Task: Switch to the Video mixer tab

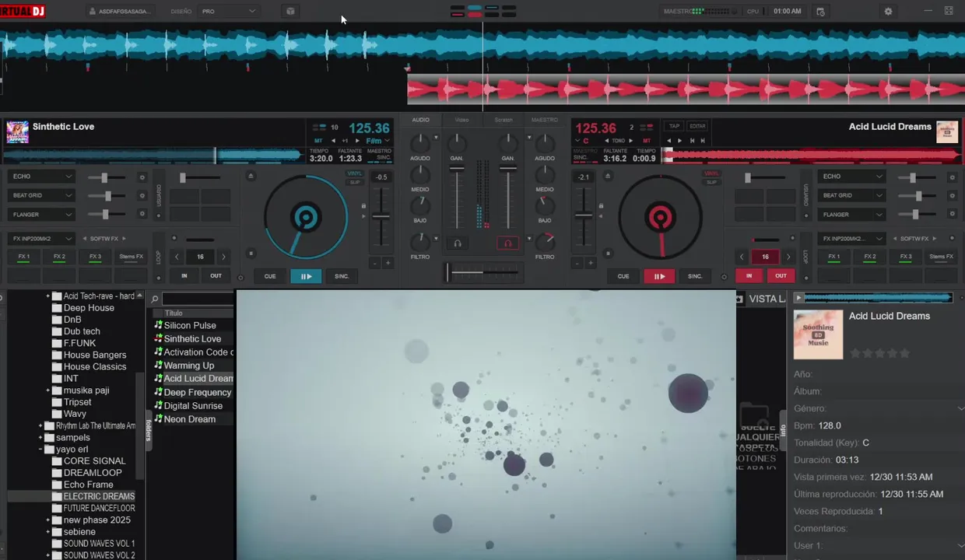Action: click(461, 120)
